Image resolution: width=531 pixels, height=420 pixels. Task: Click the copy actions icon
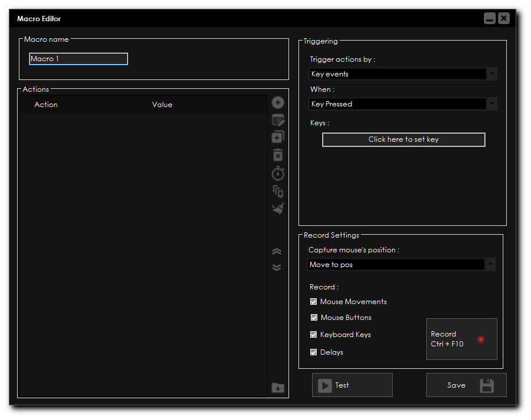(x=278, y=191)
